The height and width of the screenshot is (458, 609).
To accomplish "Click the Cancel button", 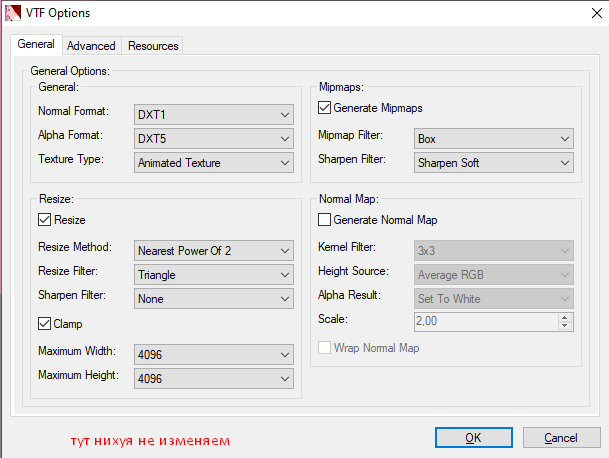I will point(559,437).
